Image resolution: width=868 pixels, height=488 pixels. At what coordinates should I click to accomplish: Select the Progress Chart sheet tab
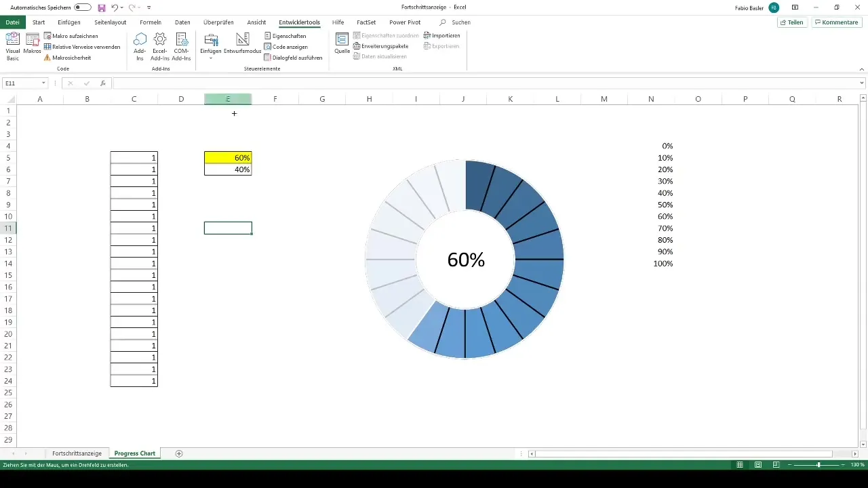134,453
